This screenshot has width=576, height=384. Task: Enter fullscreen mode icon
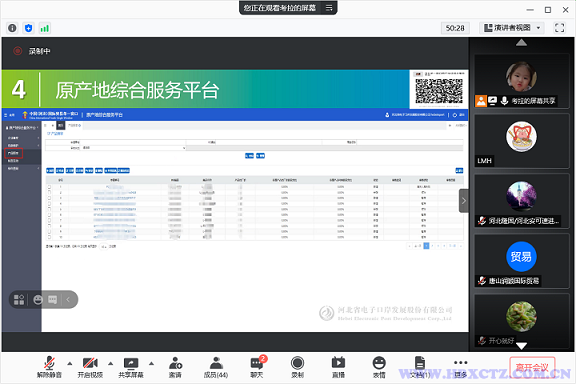click(559, 28)
